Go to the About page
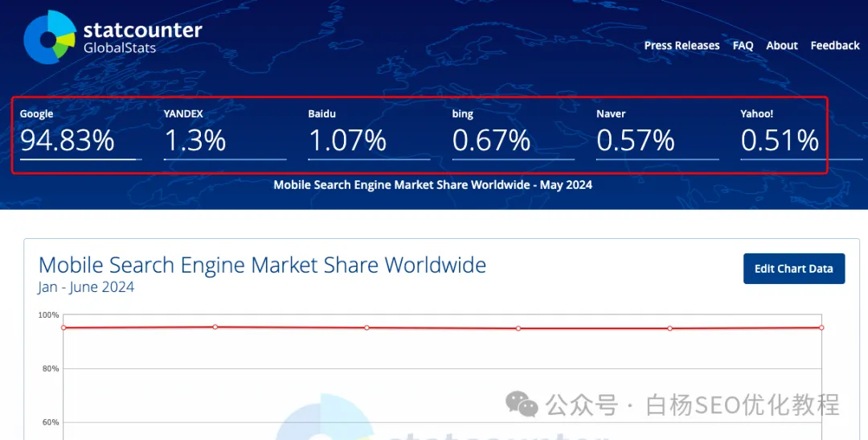 (782, 45)
